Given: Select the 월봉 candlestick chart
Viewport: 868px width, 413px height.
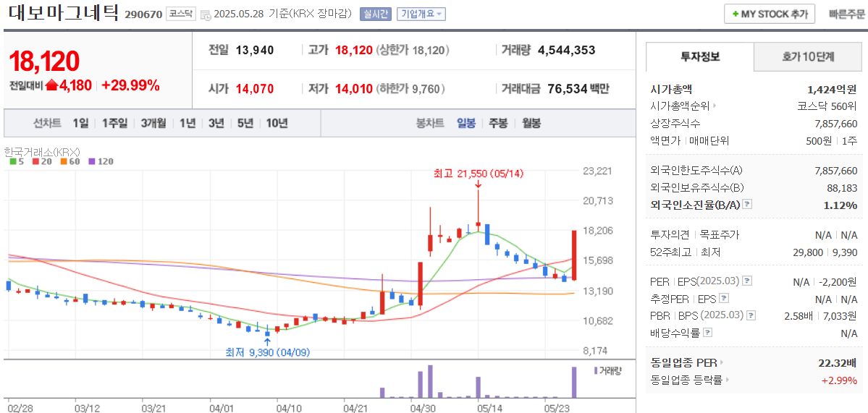Looking at the screenshot, I should [531, 123].
